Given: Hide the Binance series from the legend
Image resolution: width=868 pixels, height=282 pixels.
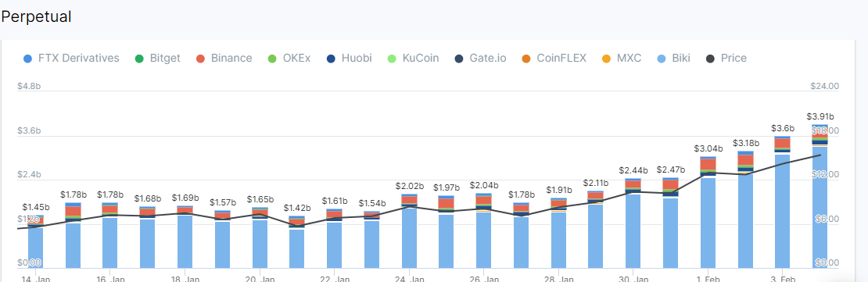Looking at the screenshot, I should click(x=224, y=58).
